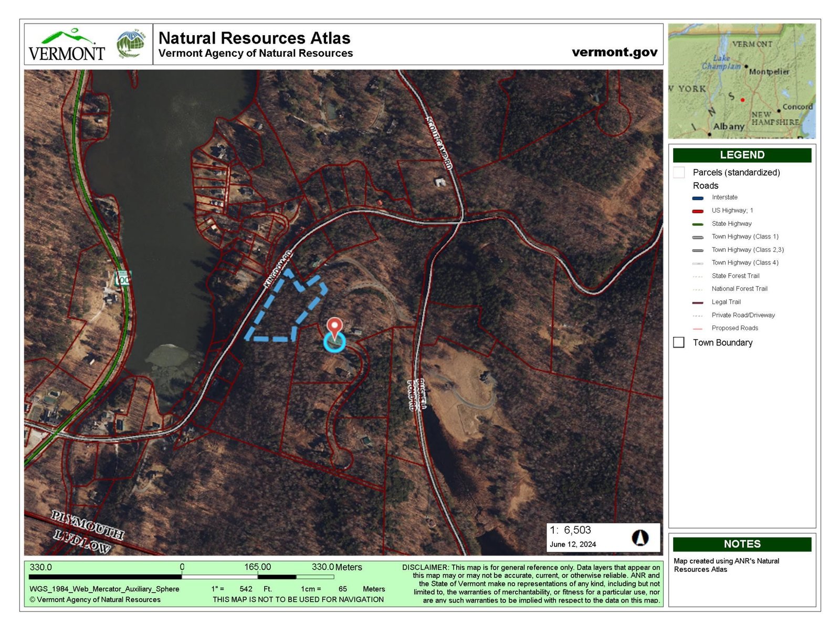Click the Private Road/Driveway legend label
This screenshot has width=840, height=630.
pyautogui.click(x=743, y=316)
